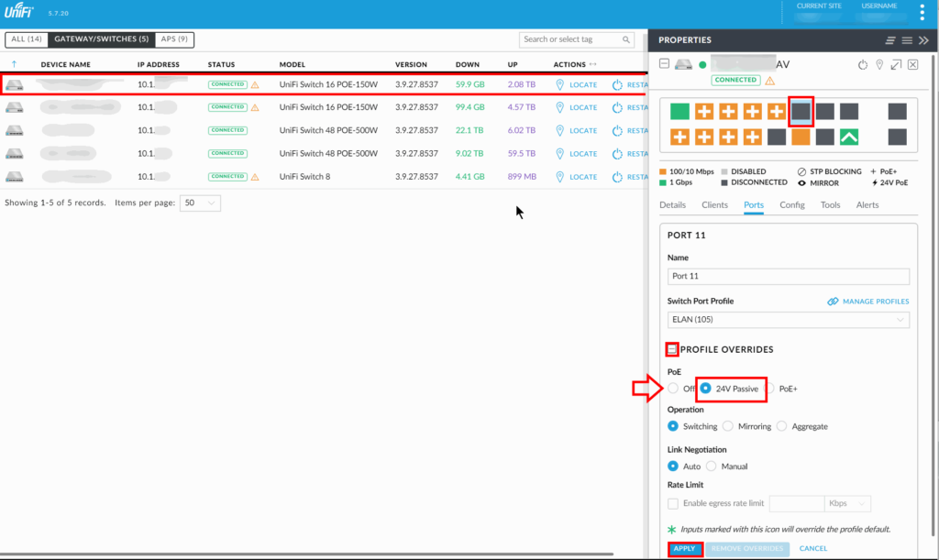
Task: Collapse the Profile Overrides section
Action: [x=672, y=349]
